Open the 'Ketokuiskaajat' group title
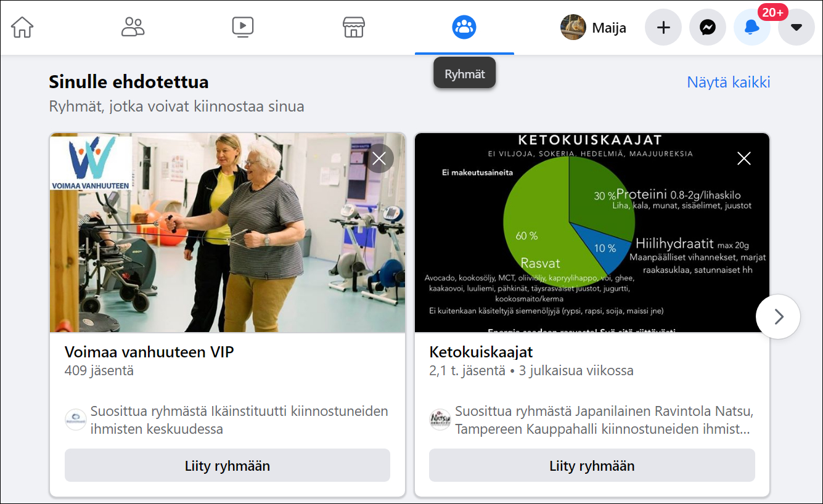 point(481,352)
